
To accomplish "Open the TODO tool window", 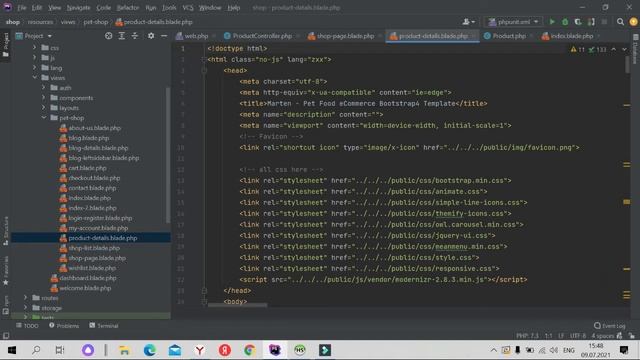I will [27, 326].
